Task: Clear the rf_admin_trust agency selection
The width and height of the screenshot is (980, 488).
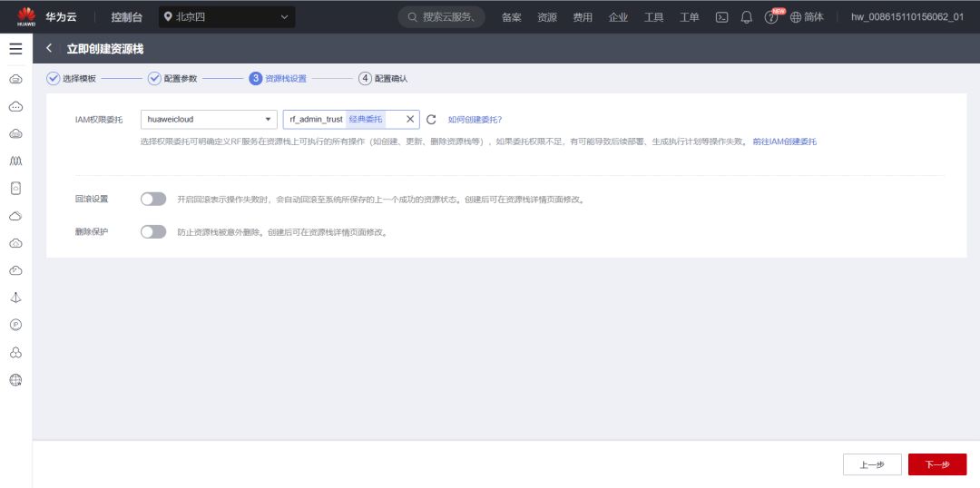Action: coord(410,120)
